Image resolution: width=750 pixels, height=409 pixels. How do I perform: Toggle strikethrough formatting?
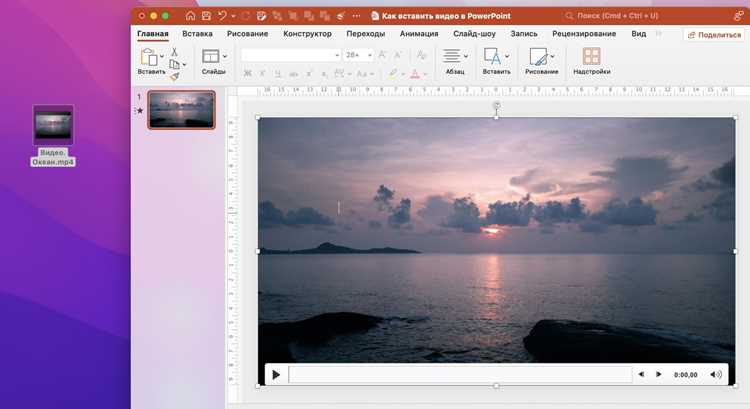tap(293, 74)
